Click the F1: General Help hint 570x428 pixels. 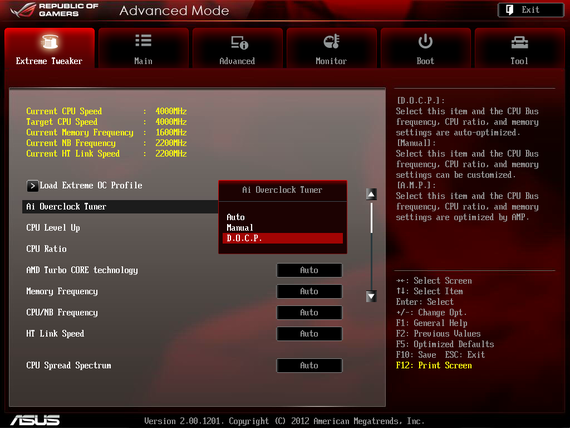click(x=431, y=323)
